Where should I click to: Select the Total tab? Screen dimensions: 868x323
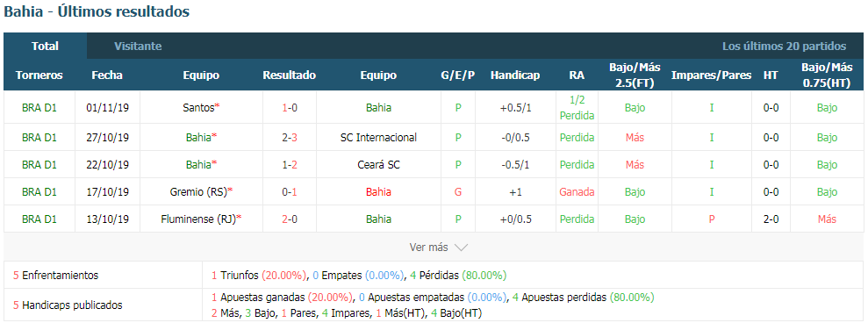[x=46, y=46]
